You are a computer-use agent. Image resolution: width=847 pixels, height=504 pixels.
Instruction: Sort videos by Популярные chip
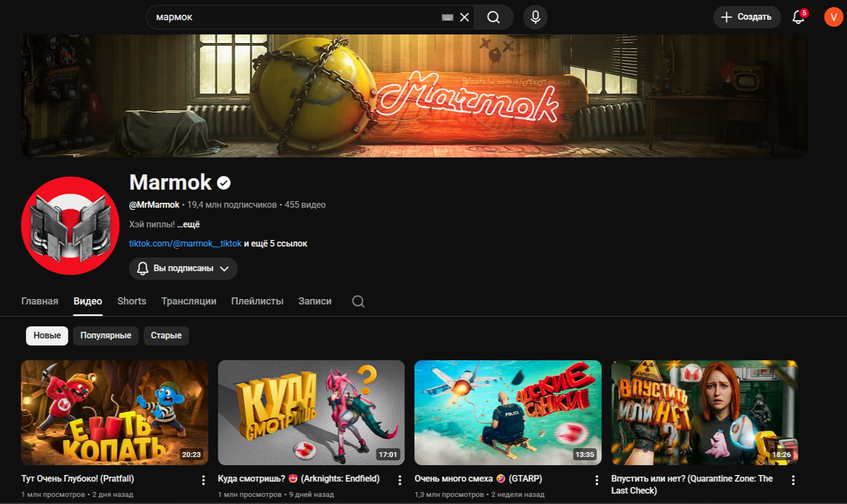point(106,336)
